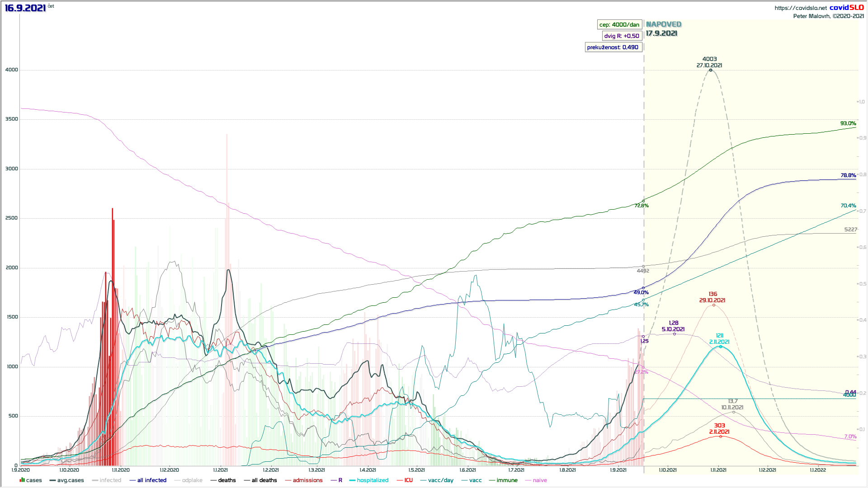Toggle ICU legend entry
868x488 pixels.
[408, 480]
